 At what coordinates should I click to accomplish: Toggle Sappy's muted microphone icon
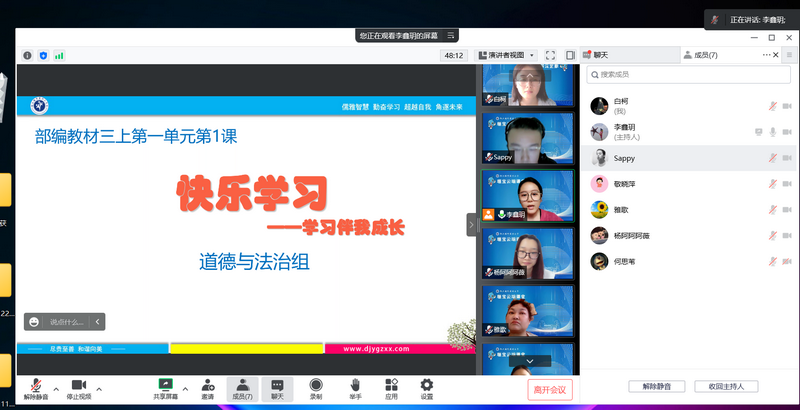coord(772,158)
